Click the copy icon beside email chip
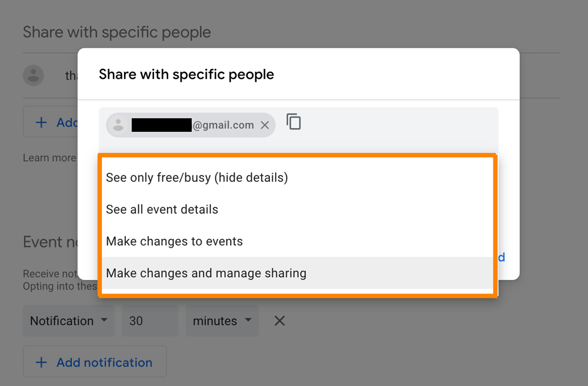588x386 pixels. pyautogui.click(x=293, y=122)
